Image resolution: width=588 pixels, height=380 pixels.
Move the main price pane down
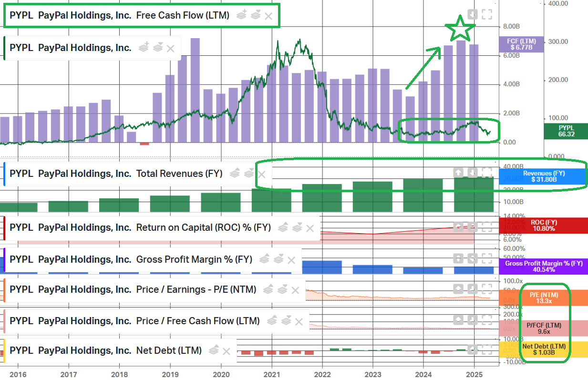pyautogui.click(x=472, y=14)
